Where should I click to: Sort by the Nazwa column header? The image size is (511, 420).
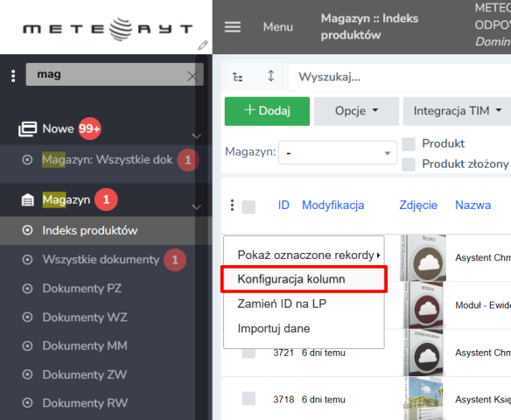point(472,206)
